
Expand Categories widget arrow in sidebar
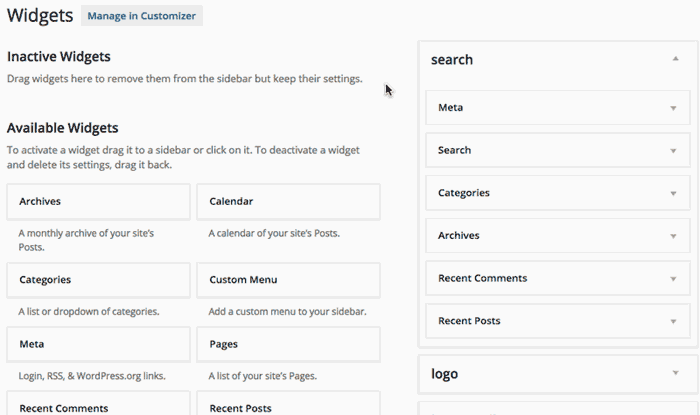pyautogui.click(x=673, y=193)
